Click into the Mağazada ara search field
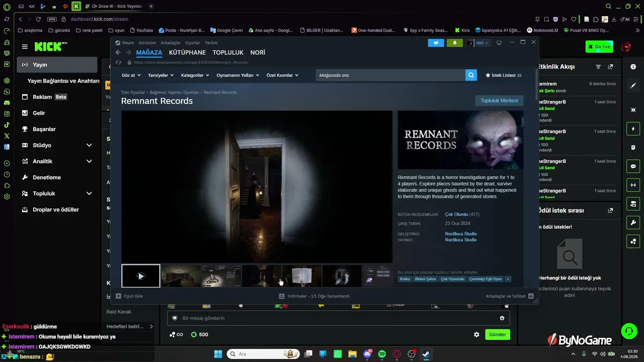 click(390, 75)
